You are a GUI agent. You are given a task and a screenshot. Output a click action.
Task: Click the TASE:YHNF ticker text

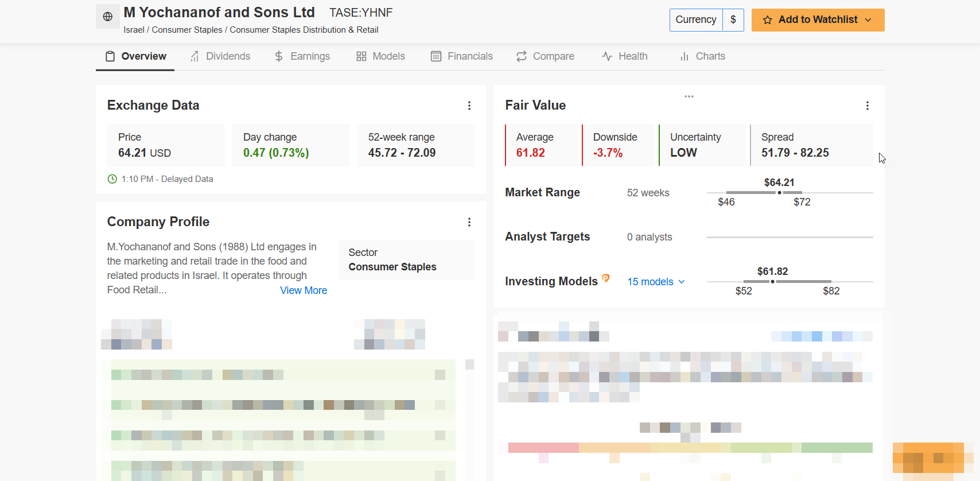point(361,13)
